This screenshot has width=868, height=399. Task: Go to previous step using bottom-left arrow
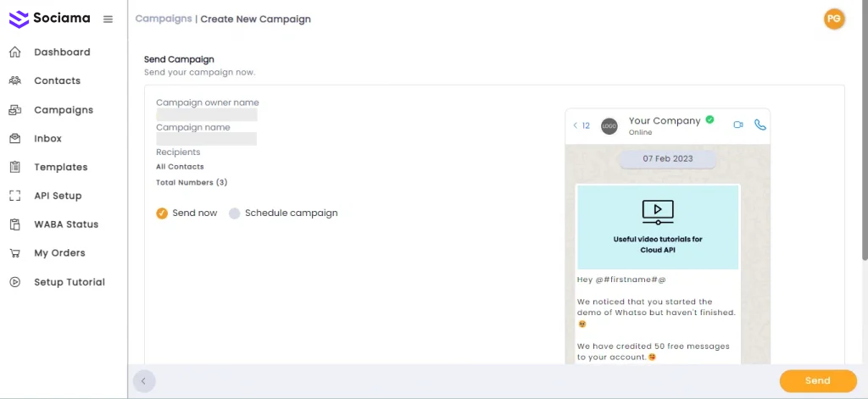(143, 381)
